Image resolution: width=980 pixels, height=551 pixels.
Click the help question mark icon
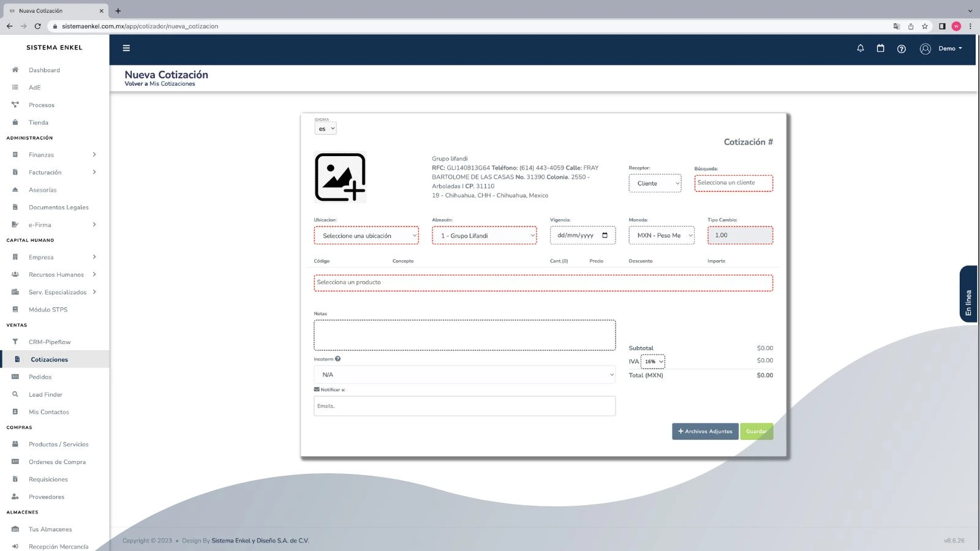coord(901,49)
